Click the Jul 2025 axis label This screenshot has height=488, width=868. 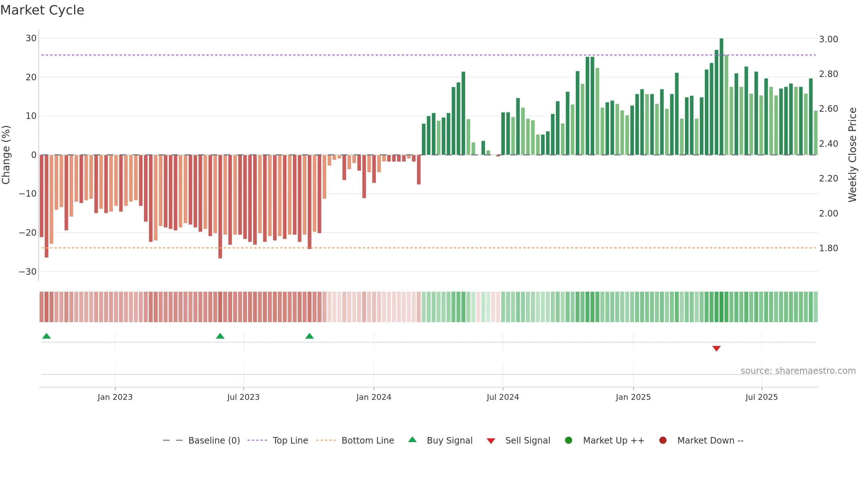click(x=762, y=397)
